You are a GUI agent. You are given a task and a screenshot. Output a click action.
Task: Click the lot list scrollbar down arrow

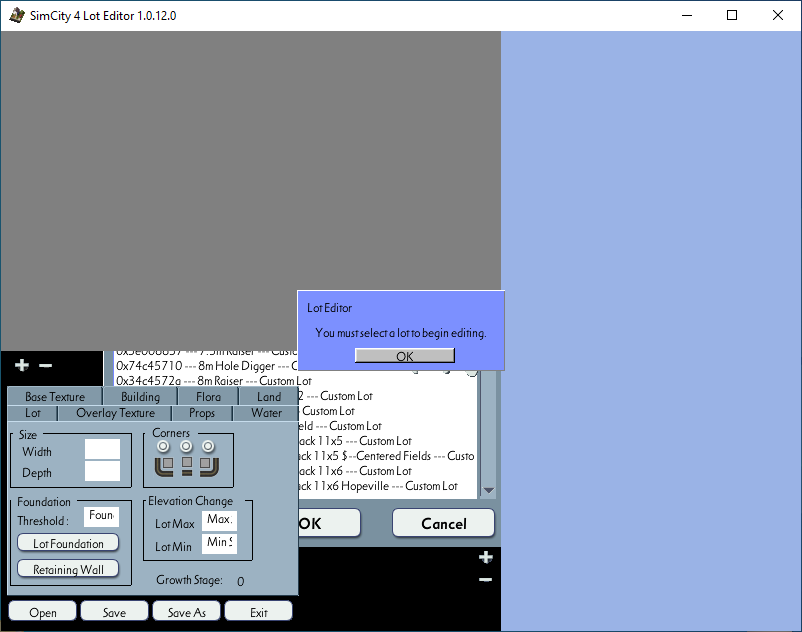tap(488, 490)
